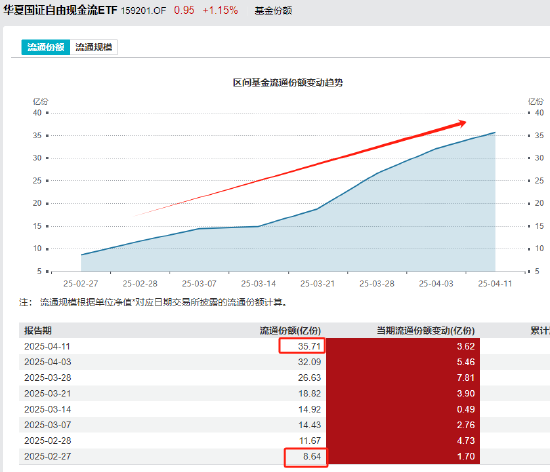Select the 基金份额 header tab
Viewport: 550px width, 472px height.
pos(273,11)
